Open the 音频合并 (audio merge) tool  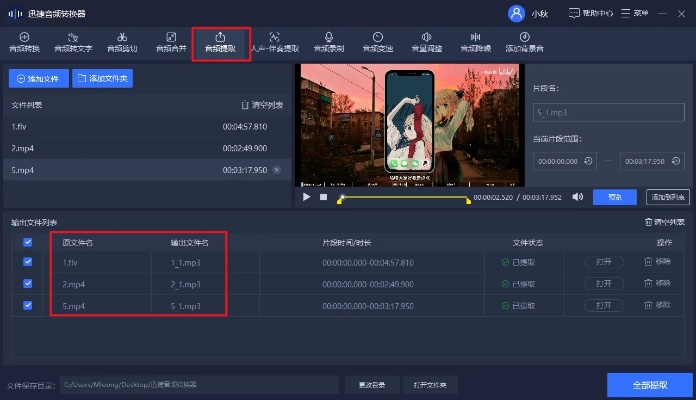tap(171, 41)
